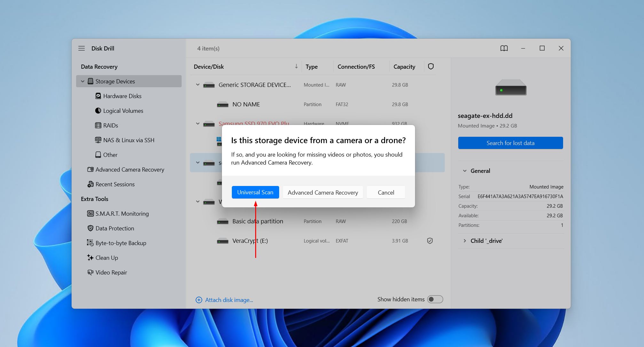Click the plus icon beside Attach disk image
644x347 pixels.
pos(199,300)
